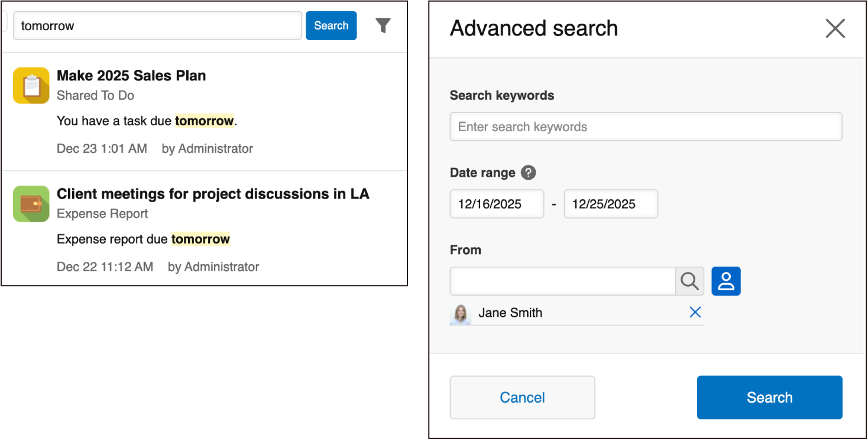The height and width of the screenshot is (441, 868).
Task: Click the Expense Report wallet icon
Action: 31,204
